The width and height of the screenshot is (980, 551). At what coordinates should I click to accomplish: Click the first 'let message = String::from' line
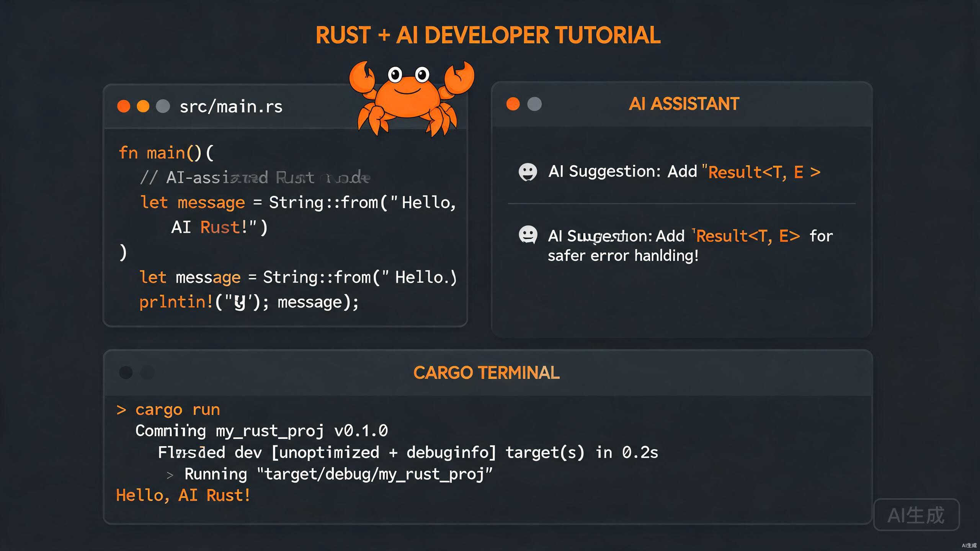pos(298,202)
